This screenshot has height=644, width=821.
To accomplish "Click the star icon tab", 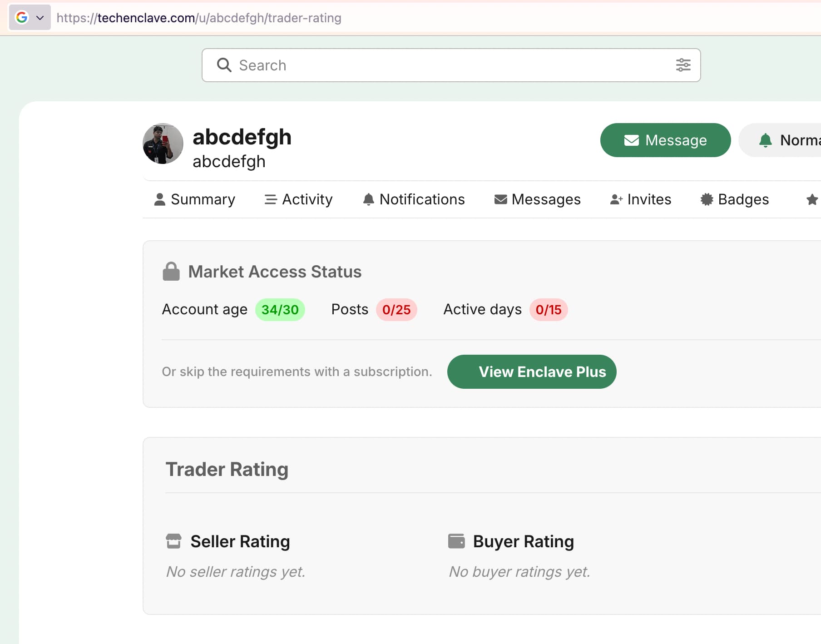I will [812, 199].
